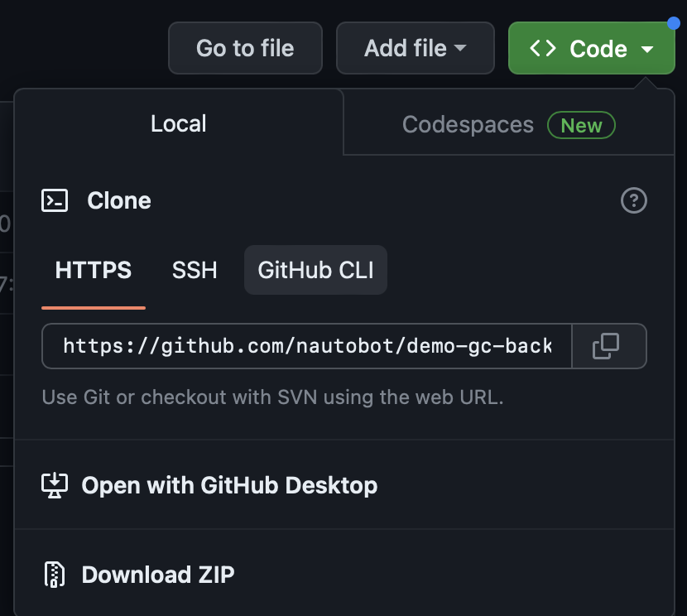Image resolution: width=687 pixels, height=616 pixels.
Task: Open with GitHub Desktop
Action: coord(229,485)
